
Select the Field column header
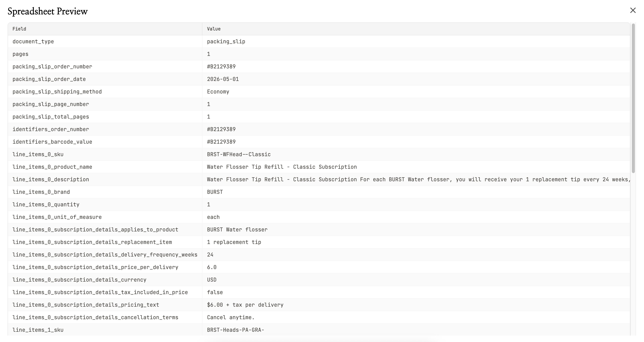[x=105, y=29]
